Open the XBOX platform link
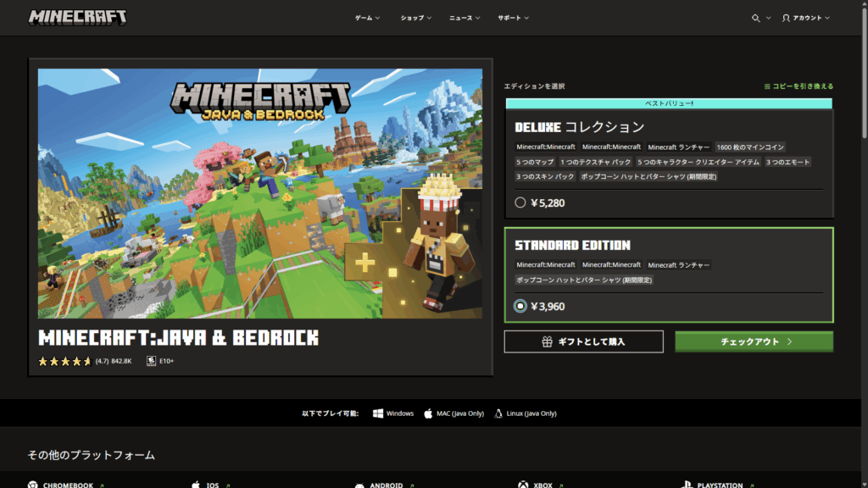 (540, 485)
